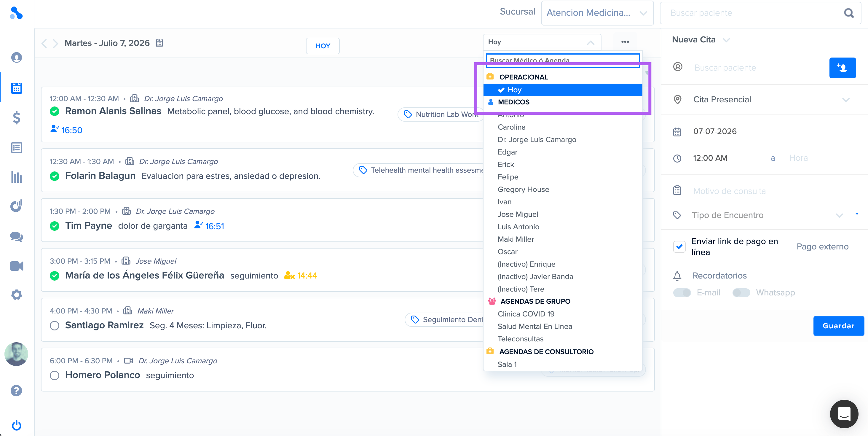This screenshot has width=868, height=436.
Task: Open patient Homero Polanco
Action: coord(103,375)
